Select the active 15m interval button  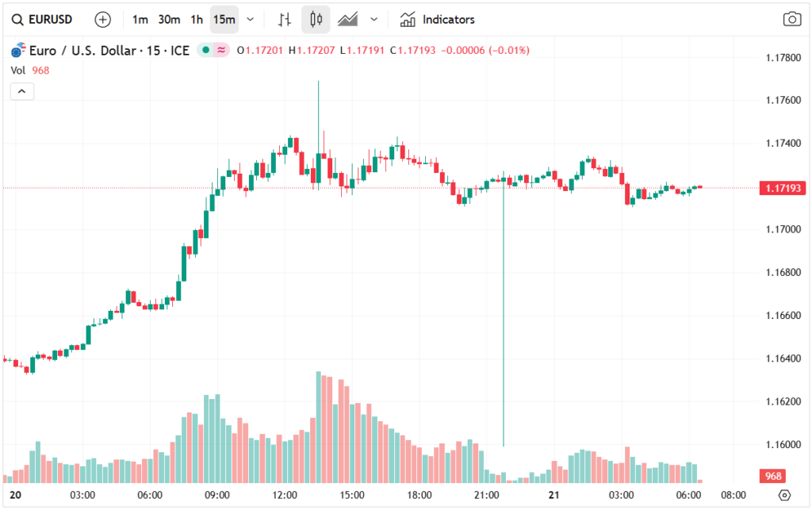tap(224, 19)
